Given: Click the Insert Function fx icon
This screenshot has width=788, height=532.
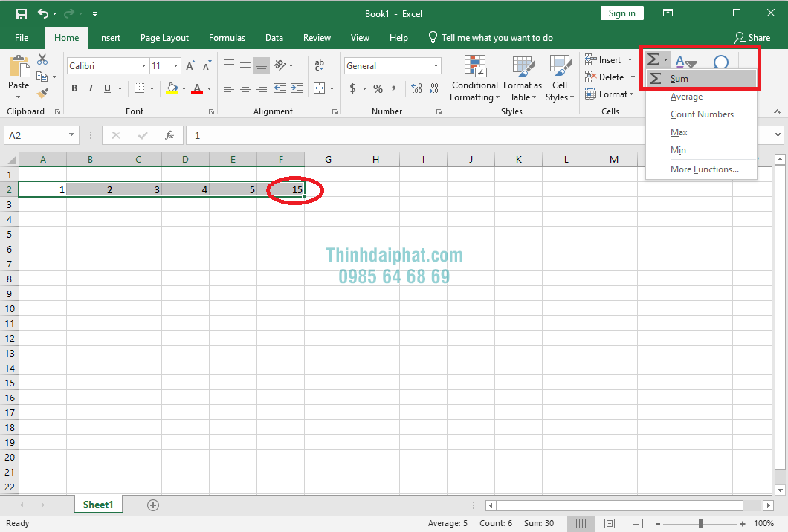Looking at the screenshot, I should [x=169, y=135].
